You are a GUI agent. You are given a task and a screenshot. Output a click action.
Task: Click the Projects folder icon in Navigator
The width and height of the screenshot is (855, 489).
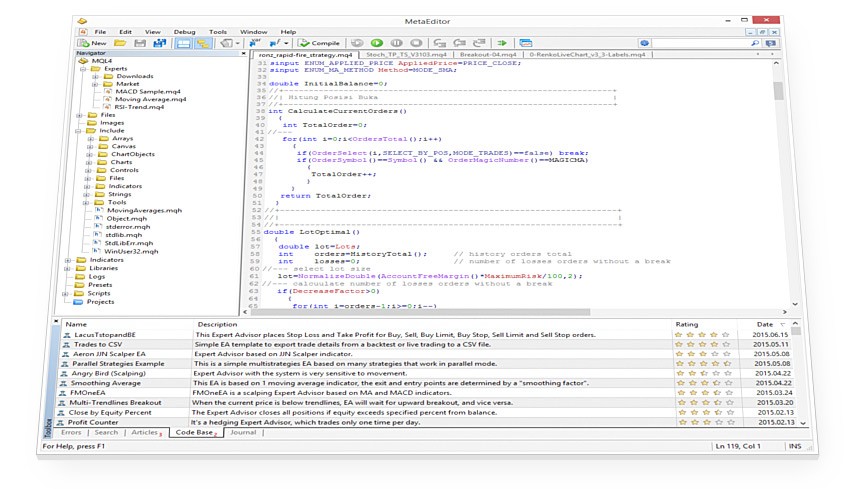click(79, 301)
